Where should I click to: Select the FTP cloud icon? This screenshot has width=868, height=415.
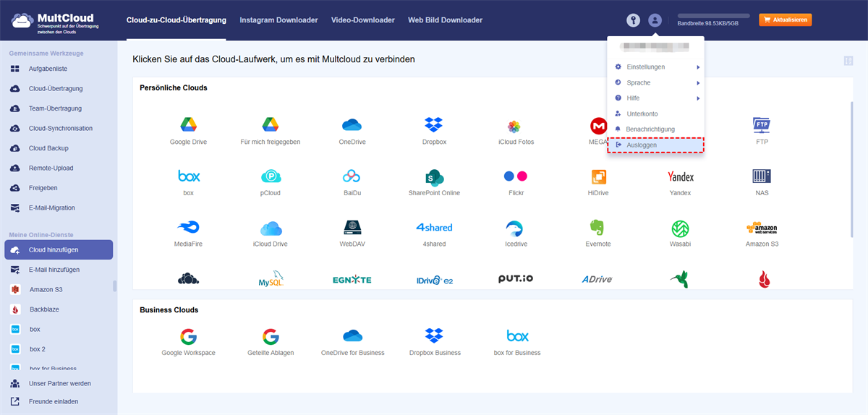click(762, 125)
